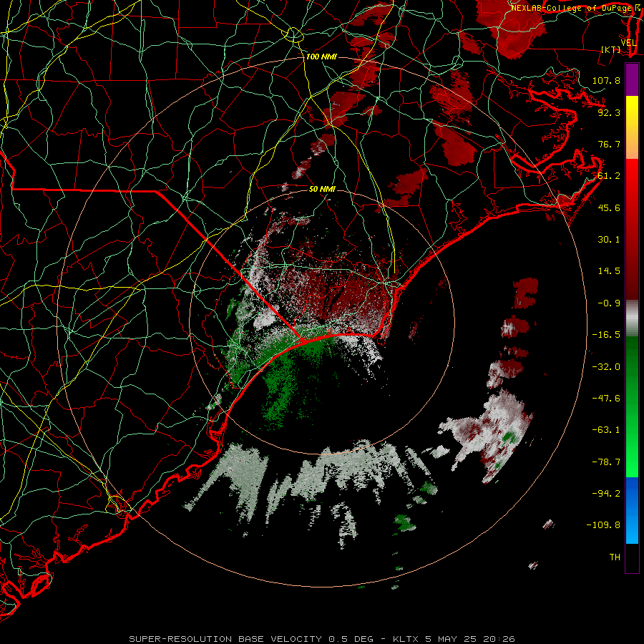Click the gray near-zero segment of the color bar
Image resolution: width=644 pixels, height=644 pixels.
coord(632,317)
